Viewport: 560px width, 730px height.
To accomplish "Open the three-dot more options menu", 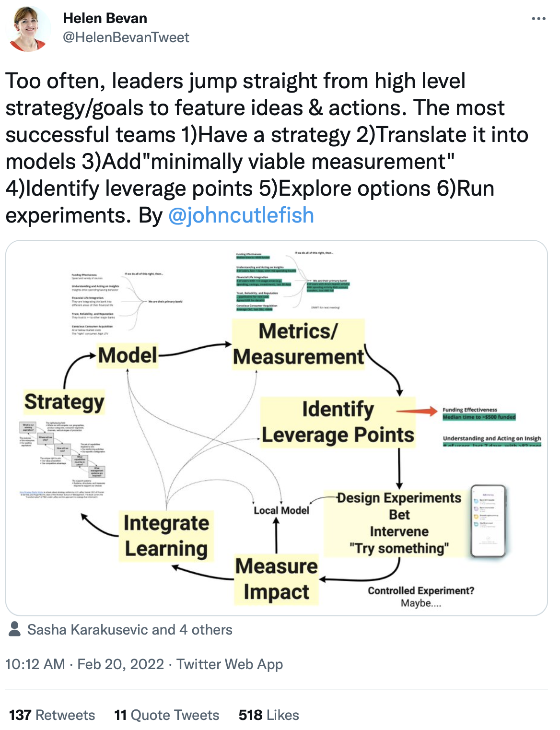I will point(538,19).
